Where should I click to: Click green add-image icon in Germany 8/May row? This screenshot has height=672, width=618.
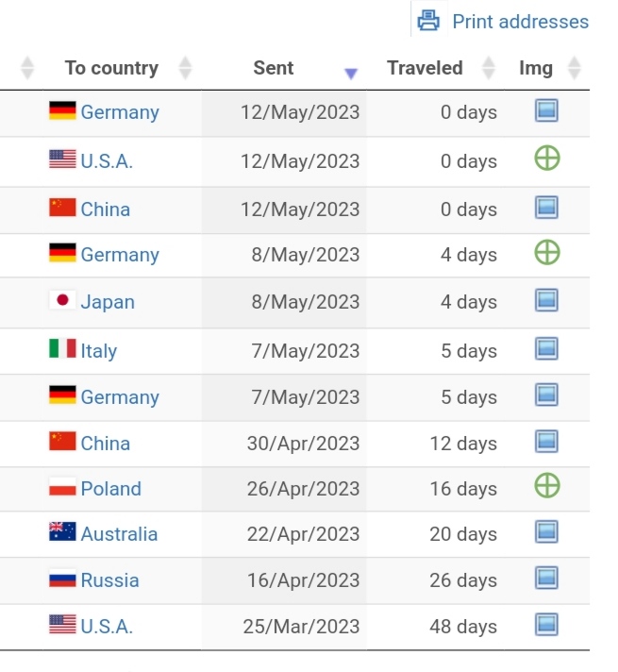[547, 252]
